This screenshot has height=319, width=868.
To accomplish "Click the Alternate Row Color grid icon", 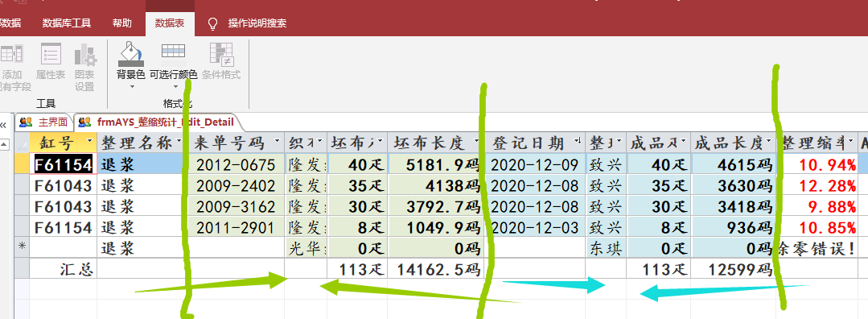I will [173, 52].
